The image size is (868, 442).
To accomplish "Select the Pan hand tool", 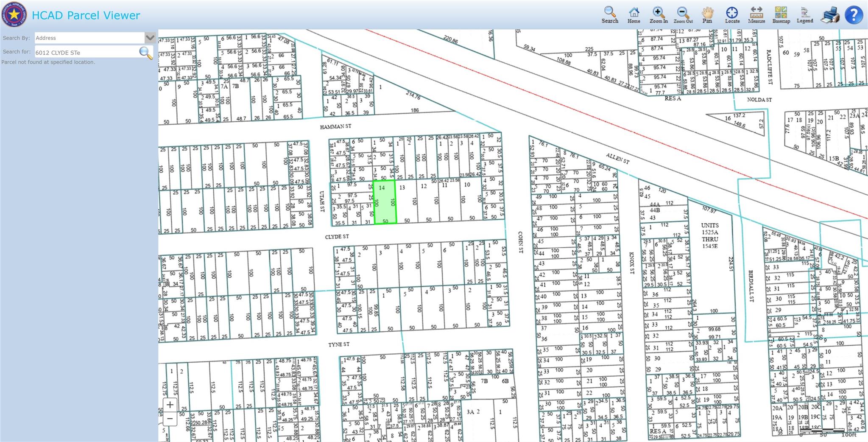I will point(707,14).
